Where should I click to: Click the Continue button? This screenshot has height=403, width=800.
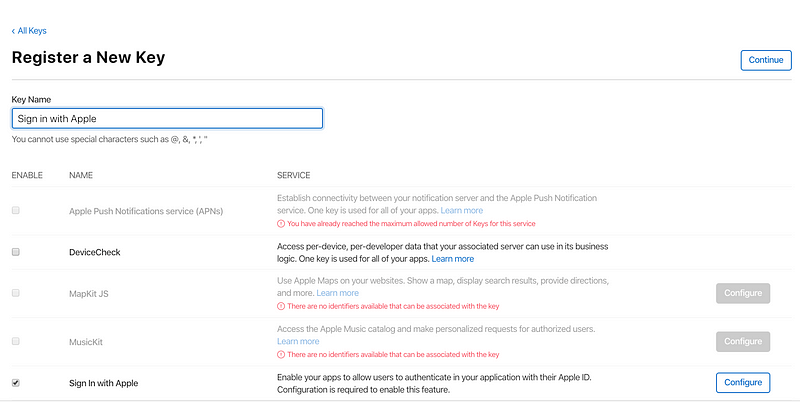pos(766,60)
